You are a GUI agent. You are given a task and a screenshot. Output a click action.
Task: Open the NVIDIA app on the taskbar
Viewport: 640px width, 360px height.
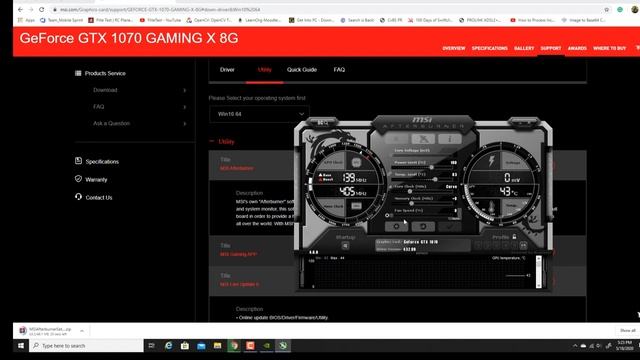[267, 346]
